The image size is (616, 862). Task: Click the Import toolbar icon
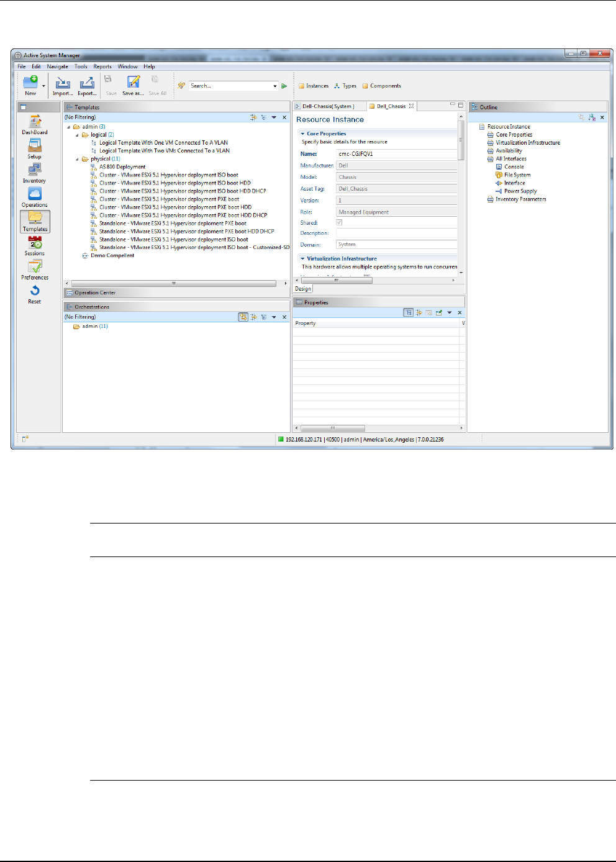[62, 83]
